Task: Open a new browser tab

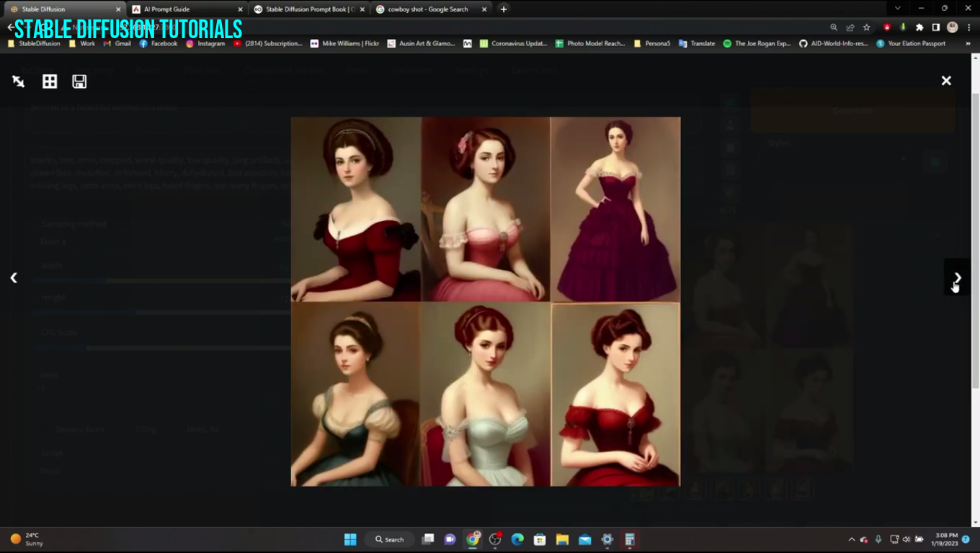Action: [504, 9]
